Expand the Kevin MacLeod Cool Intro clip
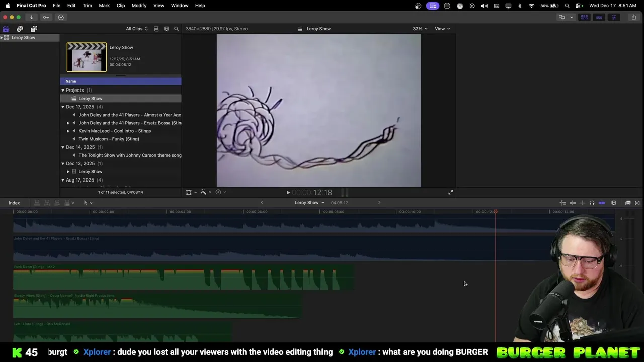The width and height of the screenshot is (644, 362). [x=68, y=131]
